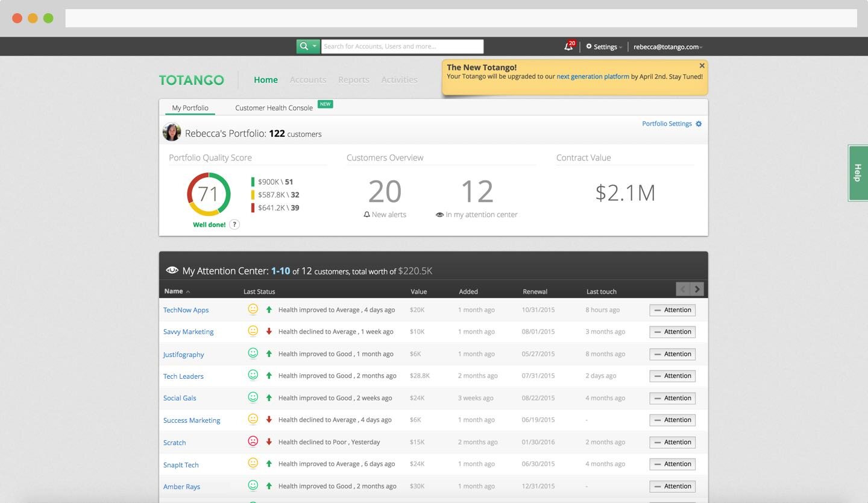Open the Activities navigation tab
The width and height of the screenshot is (868, 503).
(399, 80)
